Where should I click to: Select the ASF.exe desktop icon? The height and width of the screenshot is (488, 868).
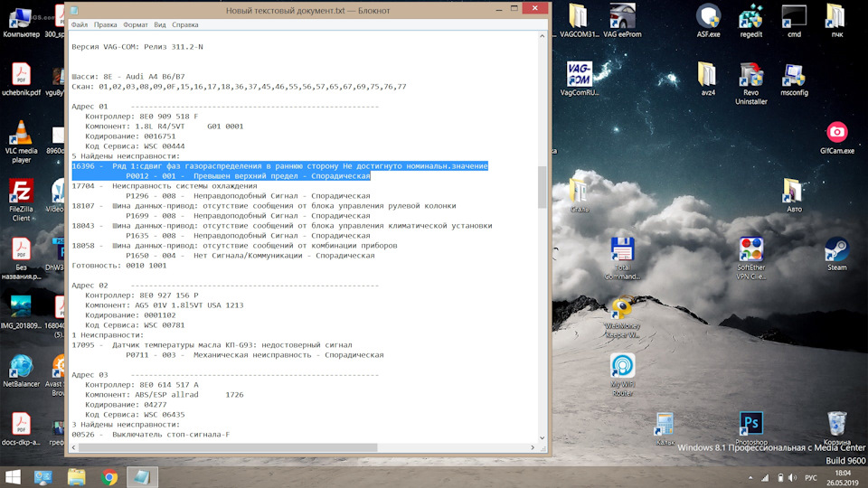click(x=708, y=21)
